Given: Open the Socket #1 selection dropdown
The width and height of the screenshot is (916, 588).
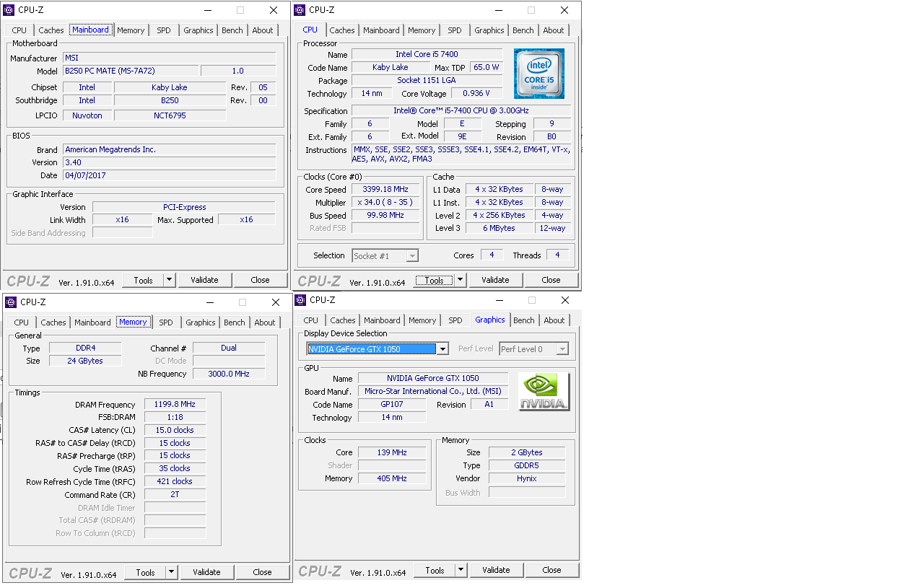Looking at the screenshot, I should pyautogui.click(x=411, y=256).
